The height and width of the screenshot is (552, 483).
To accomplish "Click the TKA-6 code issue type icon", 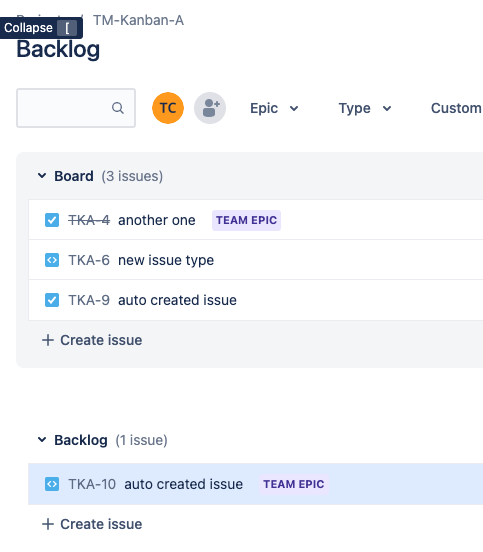I will point(52,260).
